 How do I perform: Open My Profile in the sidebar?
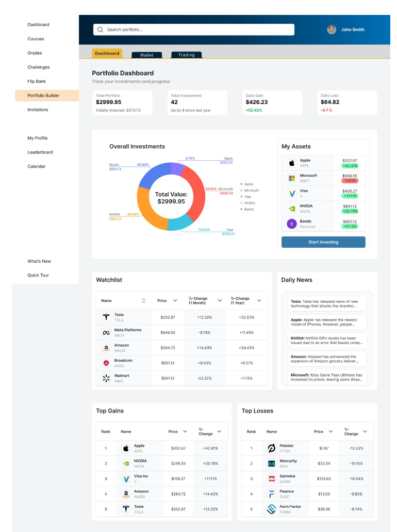(37, 138)
